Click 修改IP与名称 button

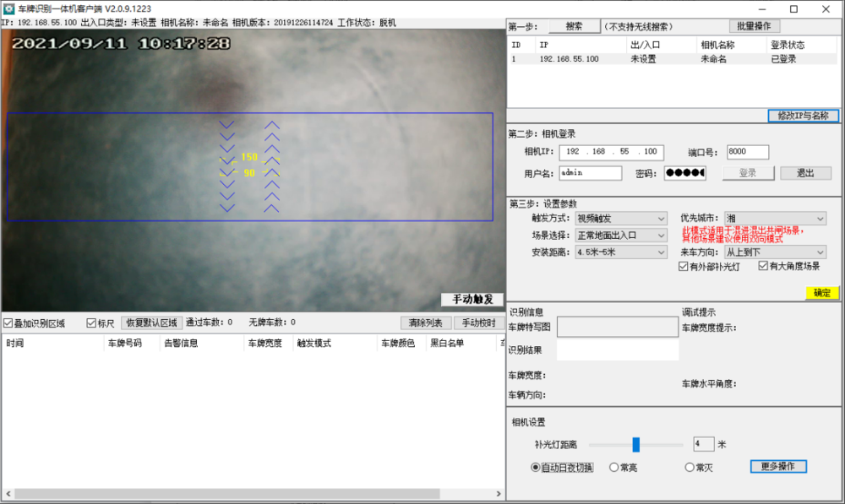pos(803,116)
